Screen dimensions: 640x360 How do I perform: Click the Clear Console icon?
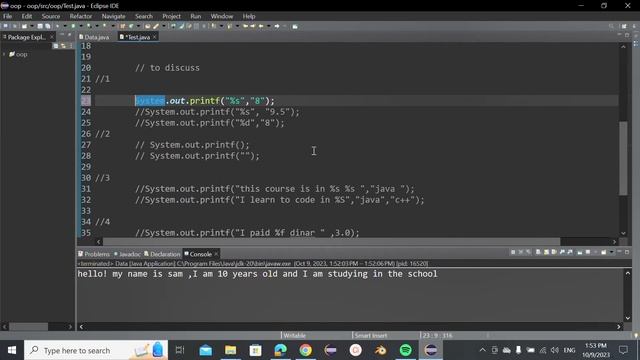tap(538, 252)
